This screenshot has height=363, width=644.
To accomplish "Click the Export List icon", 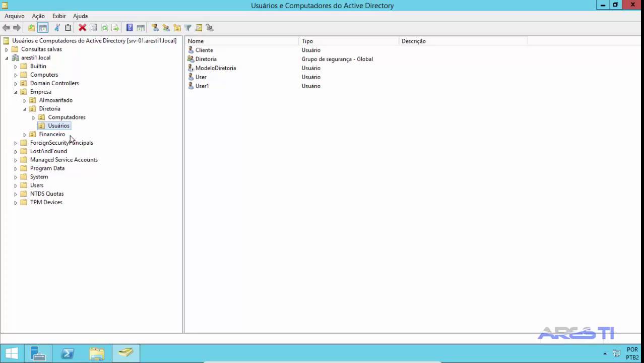I will pos(115,28).
